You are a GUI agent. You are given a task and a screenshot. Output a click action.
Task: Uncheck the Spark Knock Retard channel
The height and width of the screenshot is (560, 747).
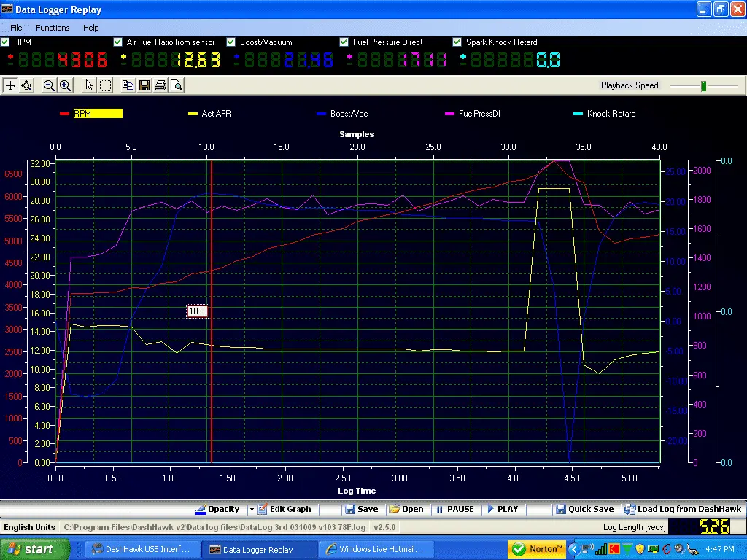click(457, 42)
